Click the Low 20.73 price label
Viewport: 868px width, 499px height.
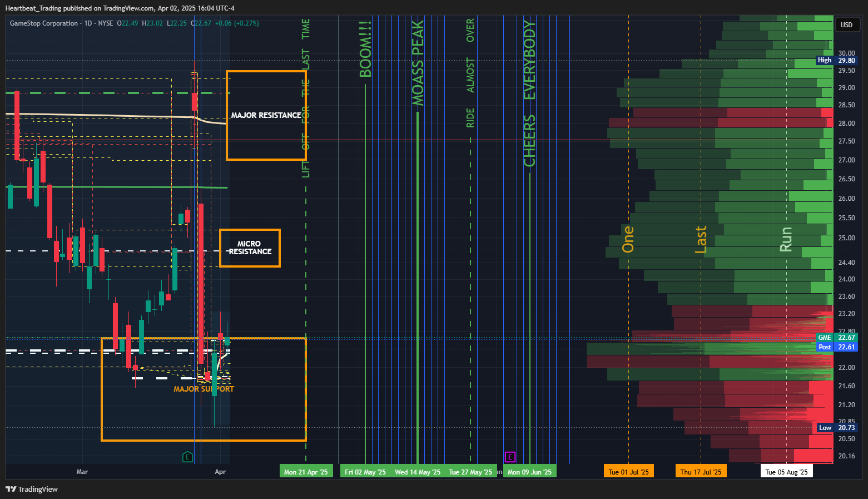(x=836, y=427)
